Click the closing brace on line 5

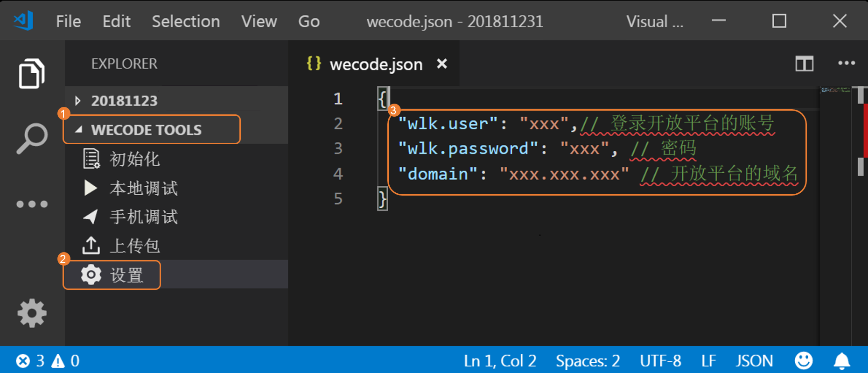click(x=382, y=199)
